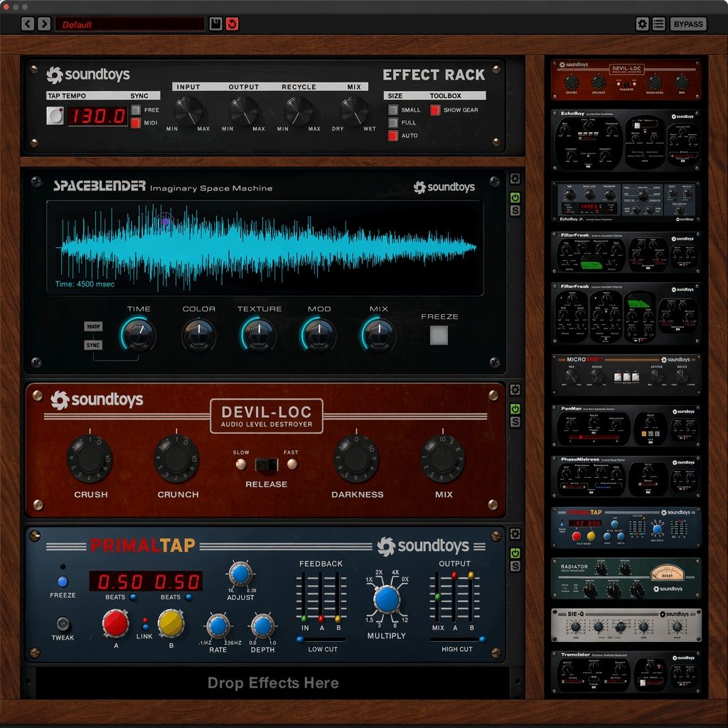728x728 pixels.
Task: Go to the previous preset arrow
Action: pos(28,23)
